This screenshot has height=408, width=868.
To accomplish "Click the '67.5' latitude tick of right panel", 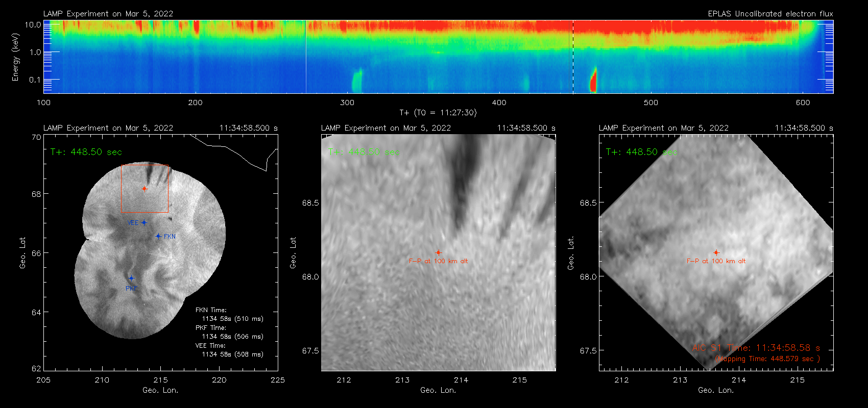I will tap(588, 351).
